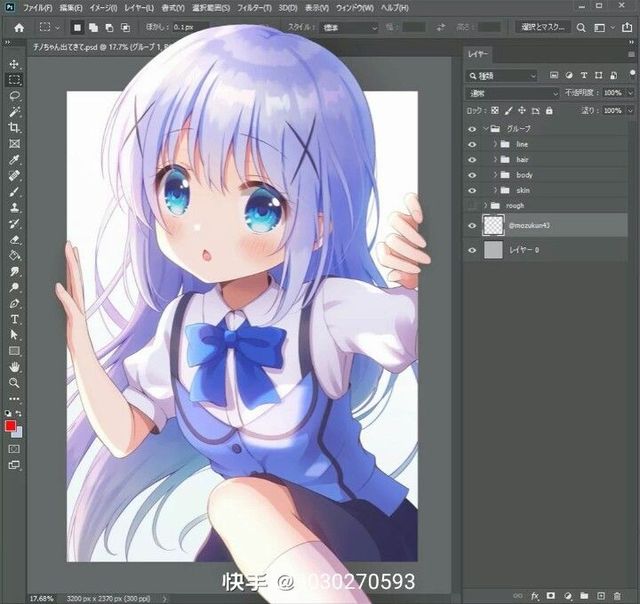Screen dimensions: 640x604
Task: Expand the body group
Action: (x=495, y=175)
